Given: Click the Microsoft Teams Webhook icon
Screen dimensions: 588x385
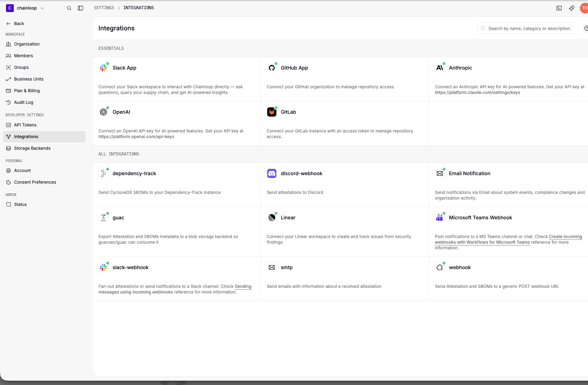Looking at the screenshot, I should [440, 218].
